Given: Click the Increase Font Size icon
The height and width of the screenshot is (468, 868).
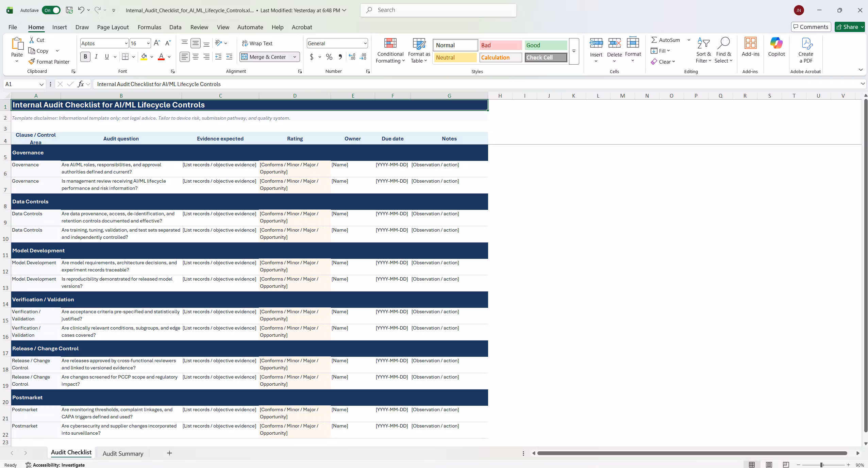Looking at the screenshot, I should tap(157, 43).
